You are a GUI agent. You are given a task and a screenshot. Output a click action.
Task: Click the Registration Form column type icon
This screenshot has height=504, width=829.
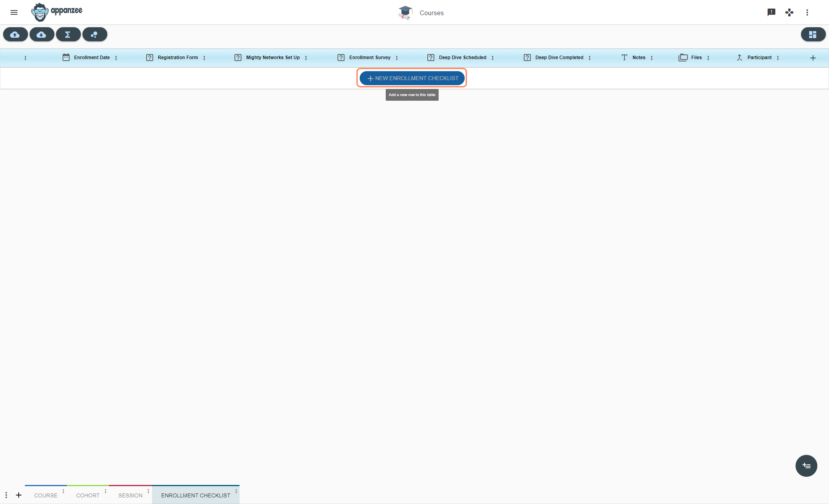pos(150,58)
